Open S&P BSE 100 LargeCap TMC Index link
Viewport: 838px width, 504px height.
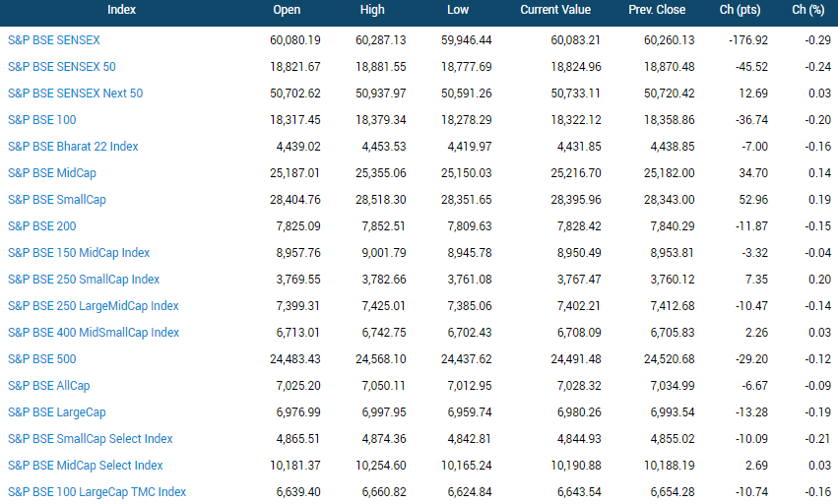97,492
